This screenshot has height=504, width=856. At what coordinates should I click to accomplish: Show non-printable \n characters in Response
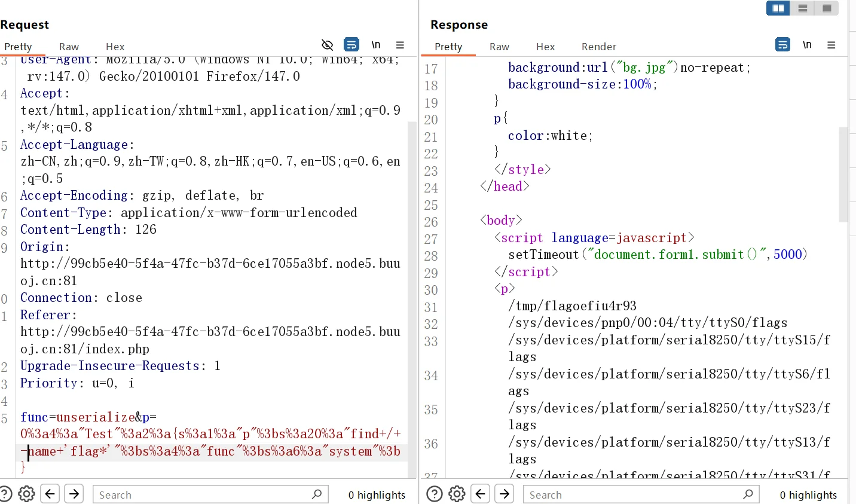point(807,45)
